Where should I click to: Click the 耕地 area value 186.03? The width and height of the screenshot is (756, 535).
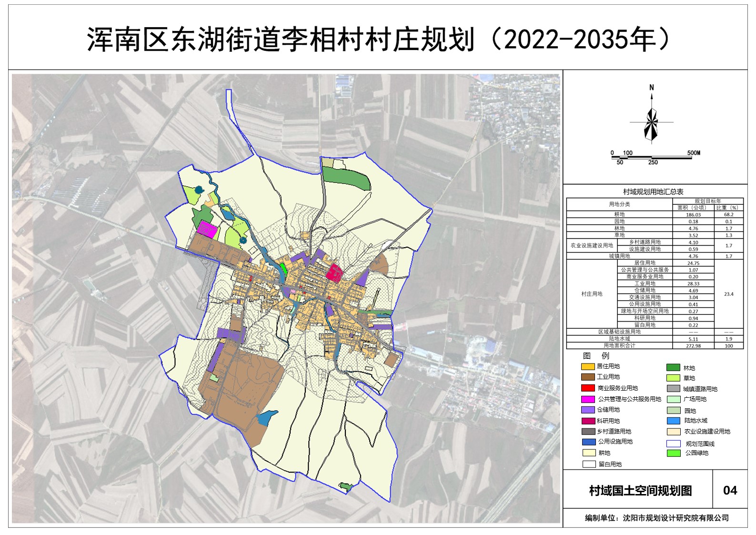pos(693,215)
